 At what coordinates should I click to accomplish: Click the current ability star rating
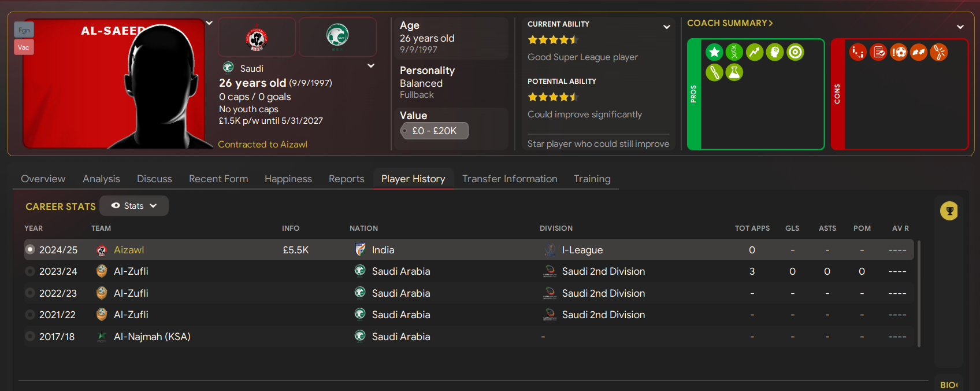553,40
